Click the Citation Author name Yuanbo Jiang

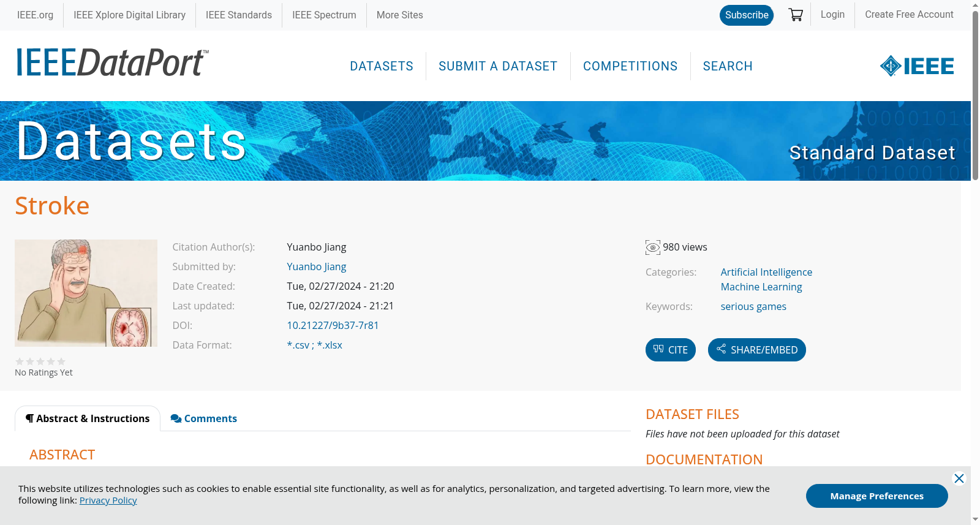317,247
